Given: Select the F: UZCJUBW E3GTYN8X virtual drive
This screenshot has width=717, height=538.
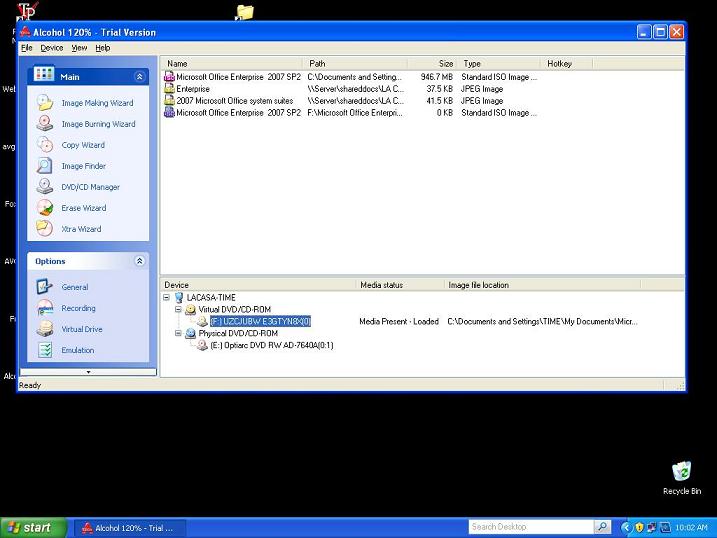Looking at the screenshot, I should (x=261, y=321).
